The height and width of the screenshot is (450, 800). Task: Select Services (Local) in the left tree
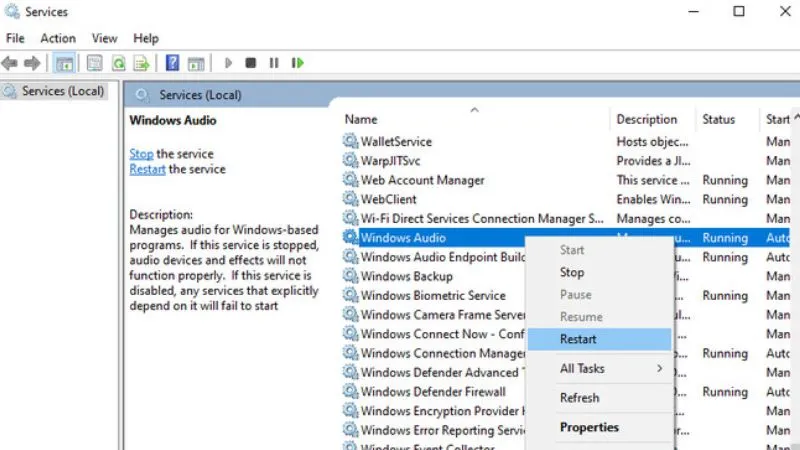click(62, 91)
